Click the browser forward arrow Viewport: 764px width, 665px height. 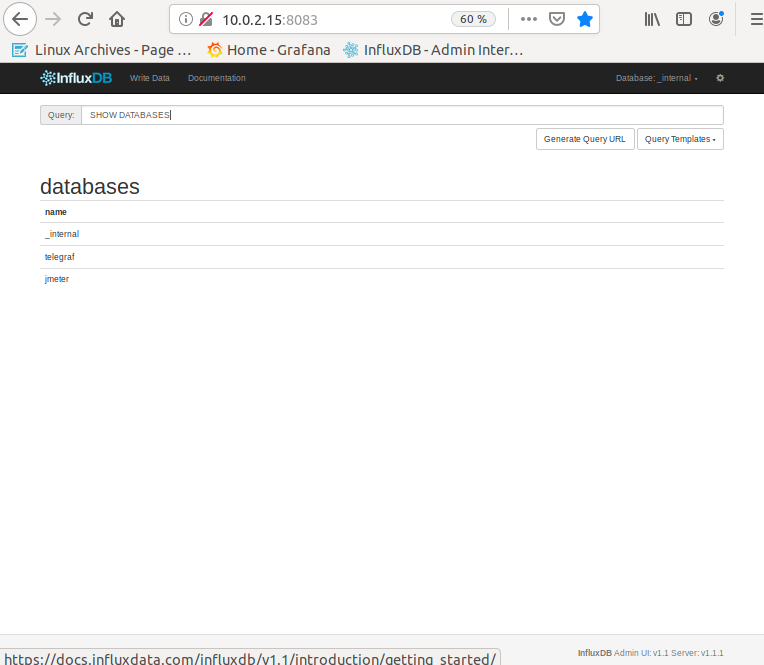[53, 19]
